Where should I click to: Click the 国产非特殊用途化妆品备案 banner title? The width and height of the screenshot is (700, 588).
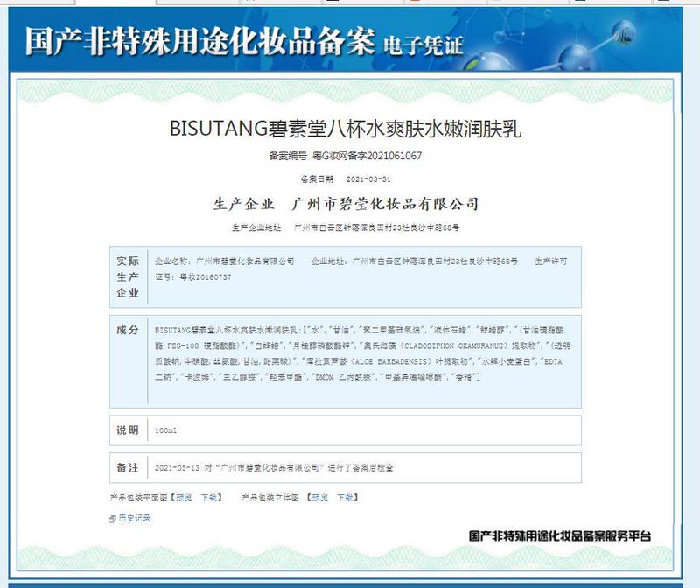(200, 41)
